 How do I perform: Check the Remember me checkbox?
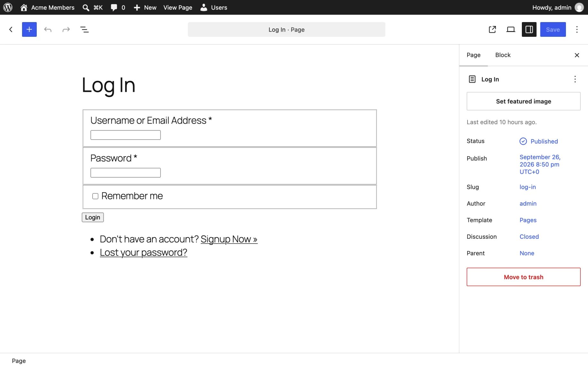(x=95, y=196)
